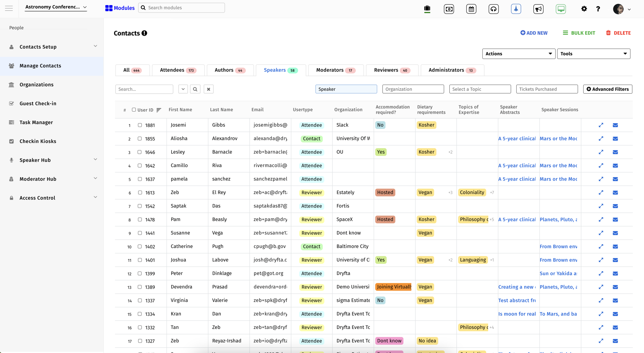Switch to the Attendees tab

tap(178, 70)
